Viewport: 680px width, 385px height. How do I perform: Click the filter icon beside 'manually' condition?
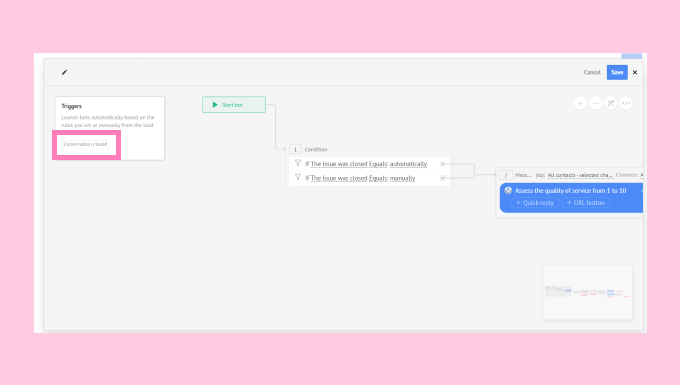298,177
